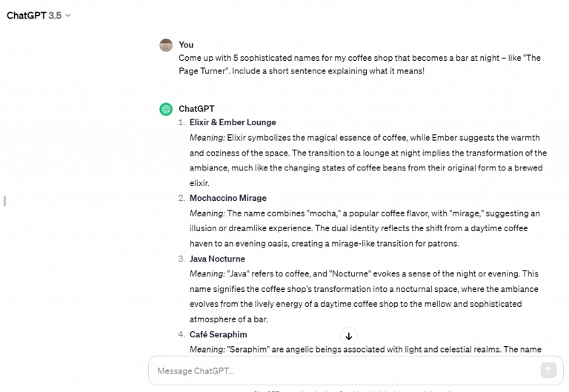Click the user profile avatar beside You
The image size is (569, 392).
click(166, 45)
